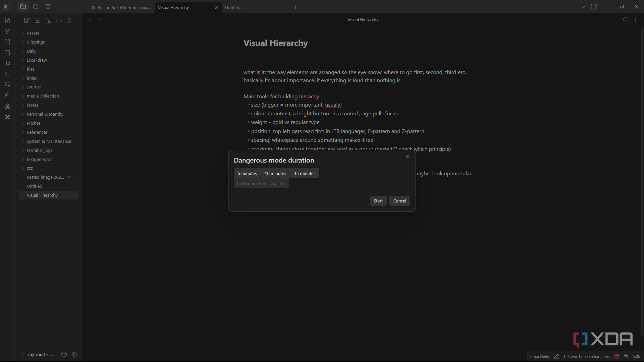Screen dimensions: 644x362
Task: Toggle the left sidebar collapse icon
Action: pyautogui.click(x=7, y=7)
